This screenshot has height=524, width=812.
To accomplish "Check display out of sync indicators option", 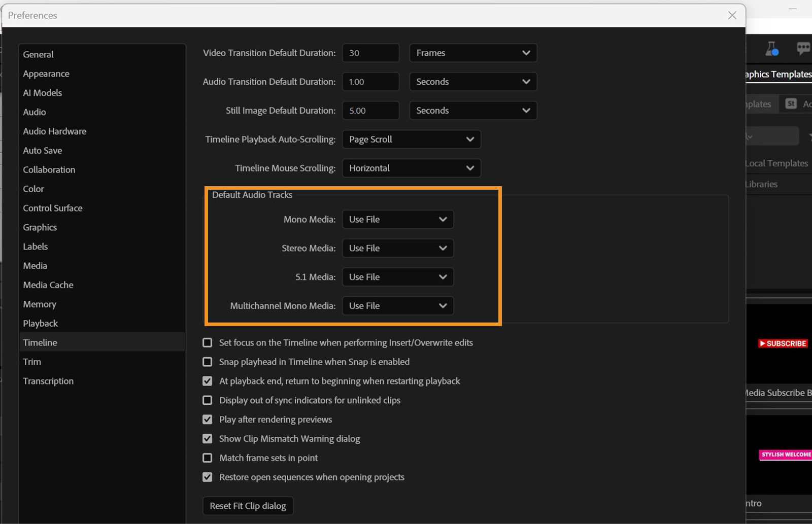I will [x=207, y=400].
